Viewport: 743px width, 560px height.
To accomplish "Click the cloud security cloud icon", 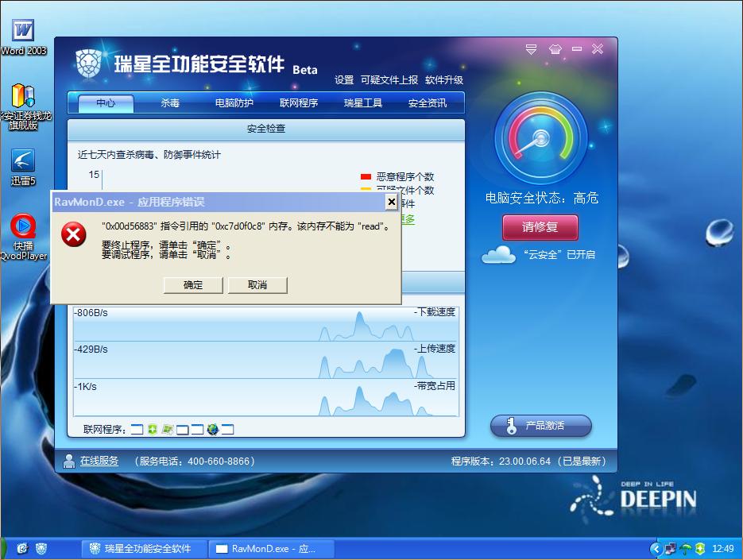I will coord(498,254).
